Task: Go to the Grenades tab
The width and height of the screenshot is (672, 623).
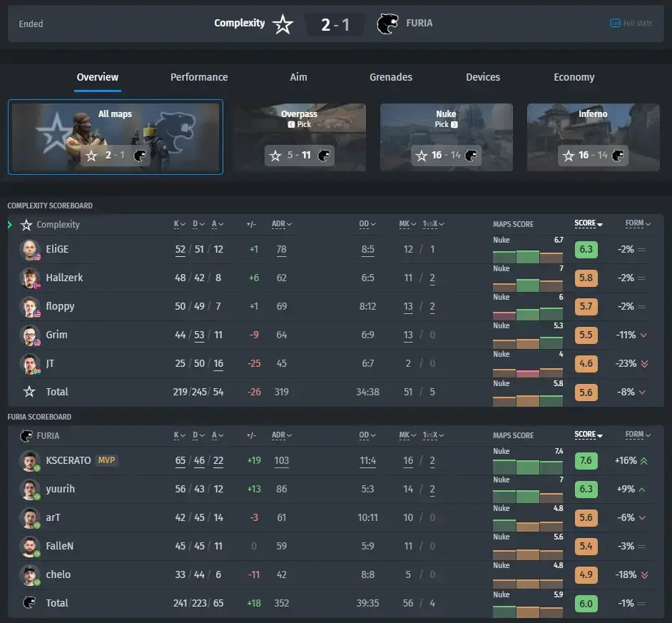Action: pos(391,77)
